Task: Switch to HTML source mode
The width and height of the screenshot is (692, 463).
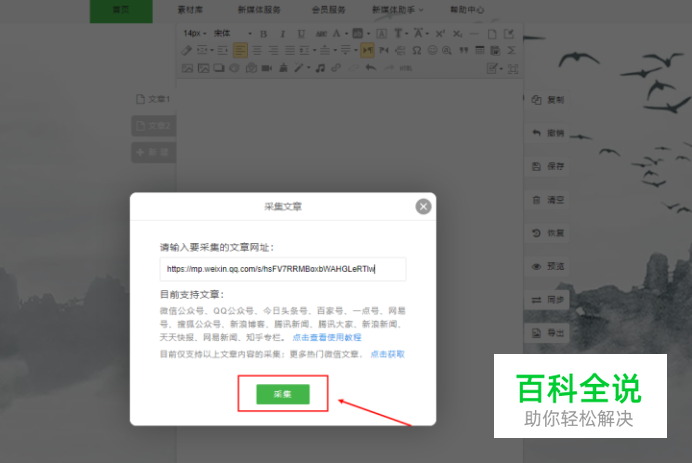Action: 406,68
